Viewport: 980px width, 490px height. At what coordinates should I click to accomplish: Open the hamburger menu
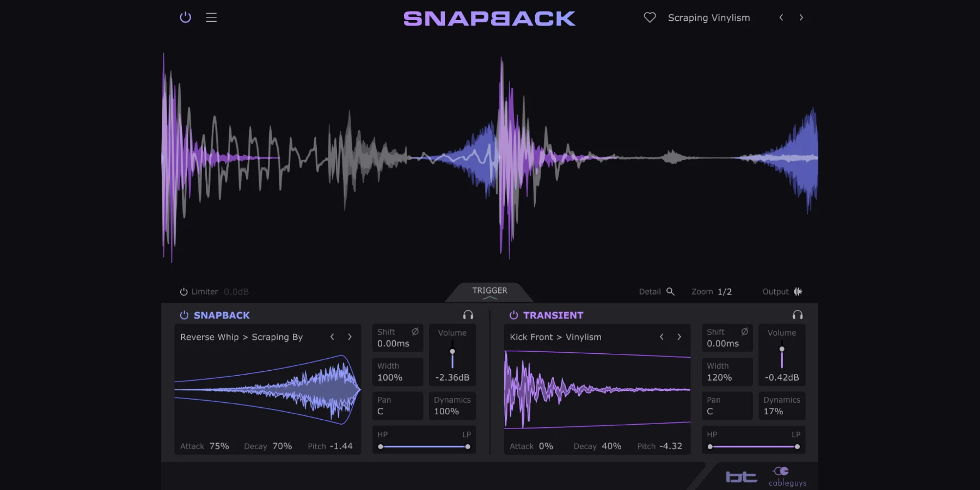pos(211,17)
